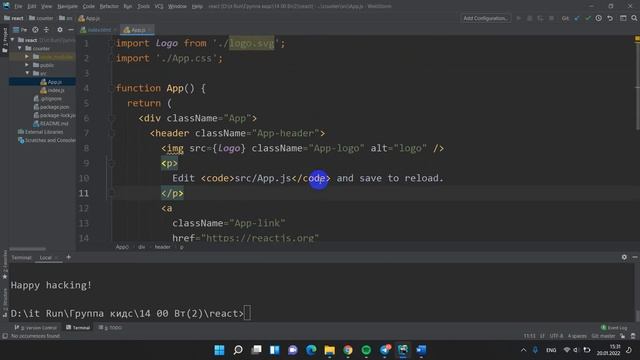Click the div breadcrumb below editor
This screenshot has height=360, width=640.
141,247
